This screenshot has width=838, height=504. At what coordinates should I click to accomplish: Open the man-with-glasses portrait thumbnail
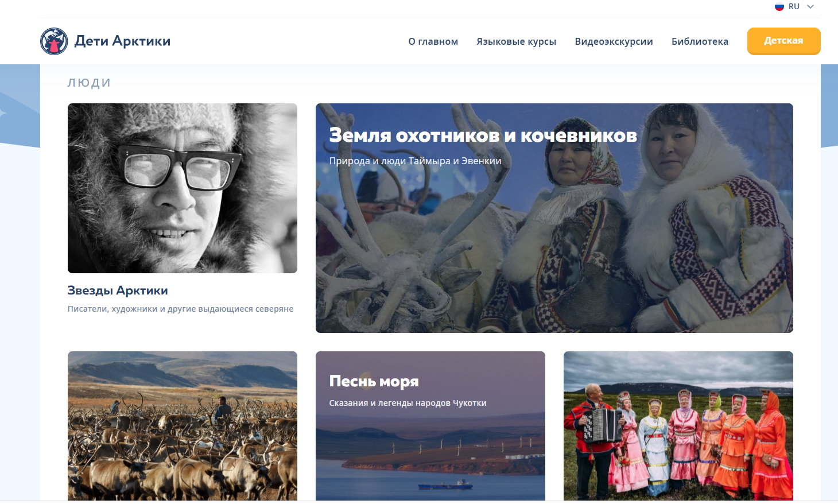[x=183, y=188]
